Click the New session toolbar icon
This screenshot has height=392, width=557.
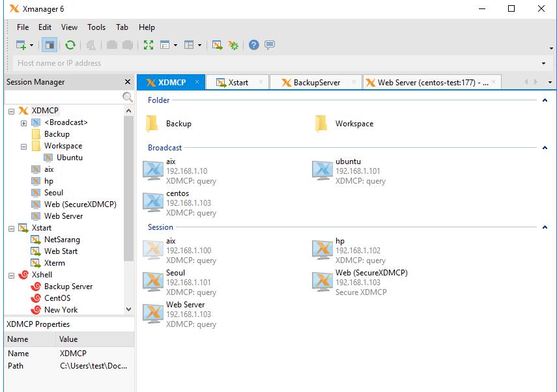[x=21, y=45]
